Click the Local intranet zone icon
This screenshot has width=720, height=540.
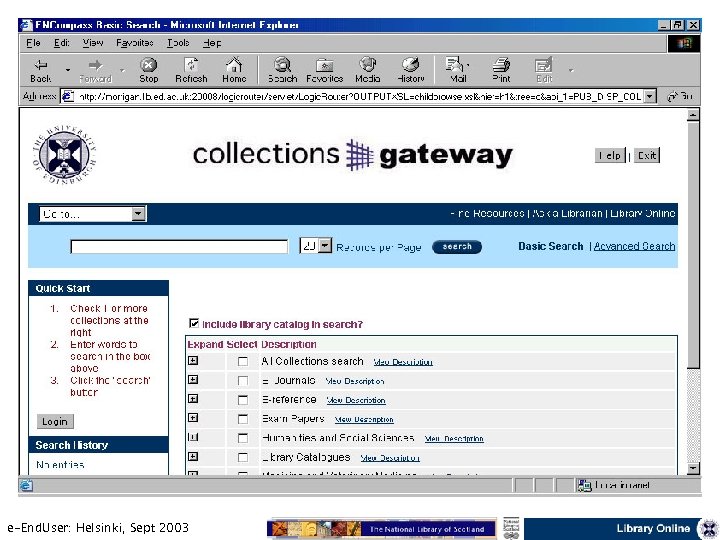pos(584,485)
